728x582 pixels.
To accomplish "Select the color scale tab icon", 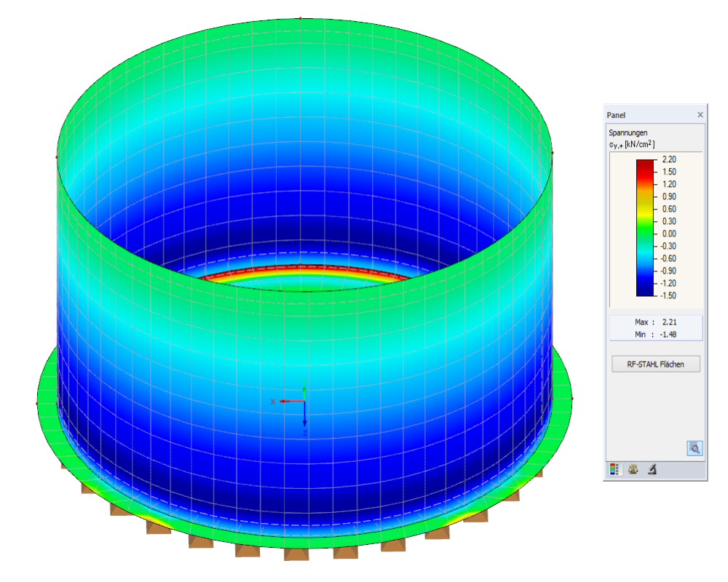I will tap(614, 469).
